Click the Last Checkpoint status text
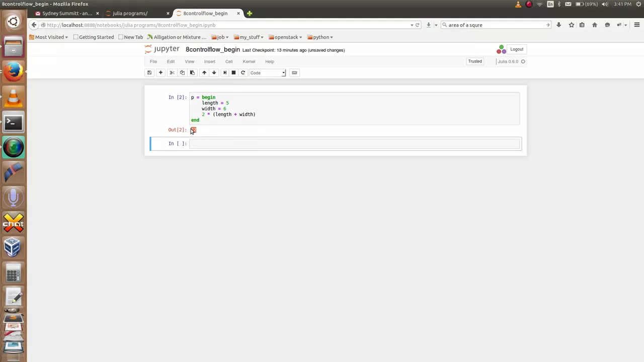Viewport: 644px width, 362px height. [274, 50]
